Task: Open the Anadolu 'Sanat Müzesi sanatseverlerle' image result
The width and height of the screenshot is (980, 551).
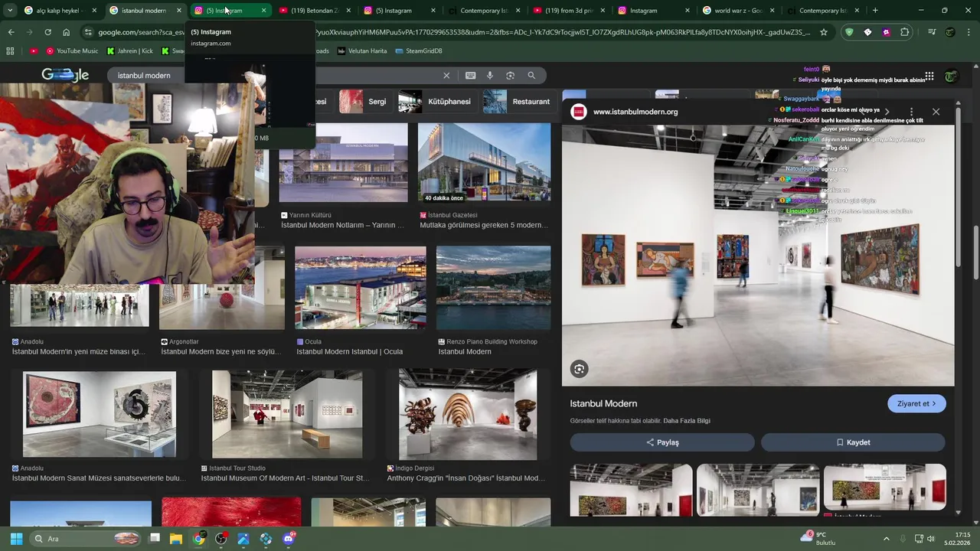Action: coord(100,414)
